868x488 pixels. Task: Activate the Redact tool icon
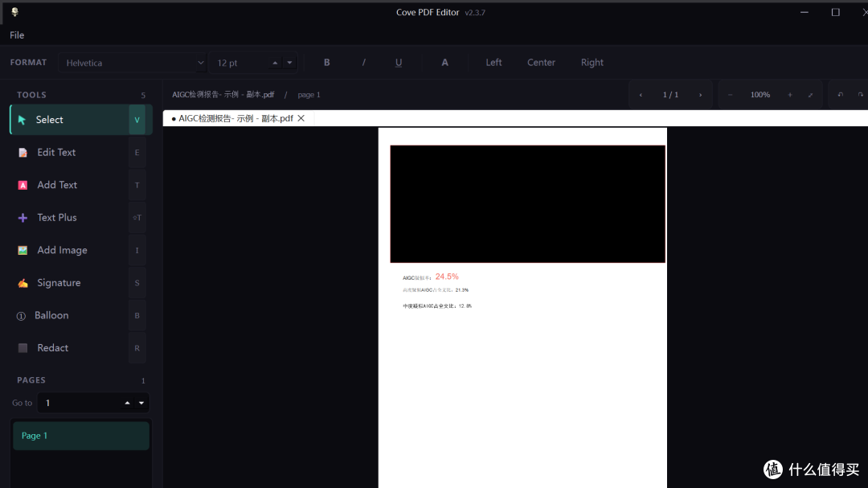point(23,348)
